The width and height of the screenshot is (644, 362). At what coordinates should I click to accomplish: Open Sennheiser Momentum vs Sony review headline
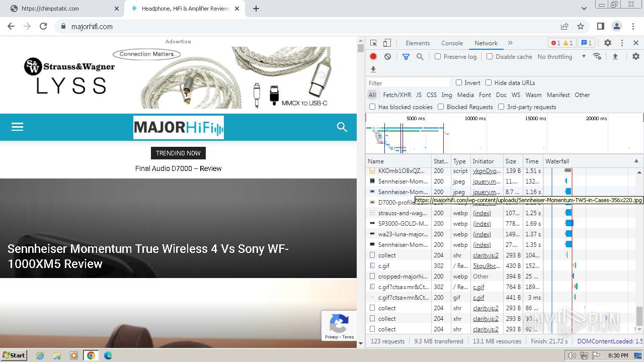[x=148, y=256]
